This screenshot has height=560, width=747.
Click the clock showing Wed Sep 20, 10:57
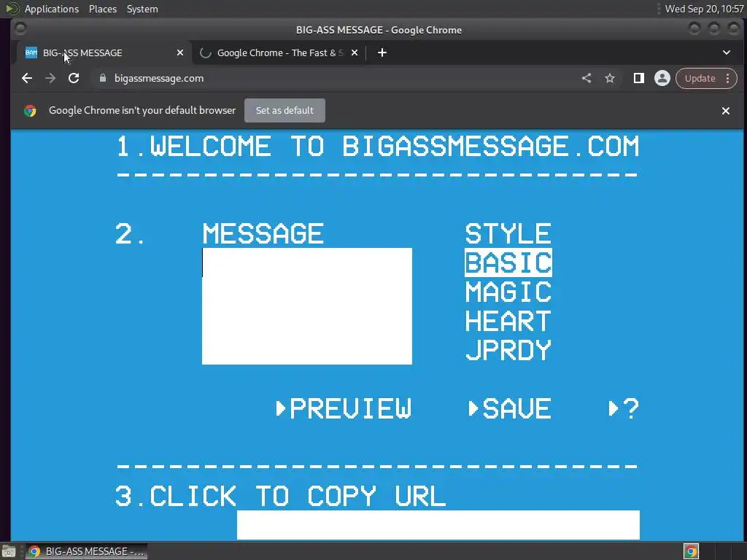[704, 9]
